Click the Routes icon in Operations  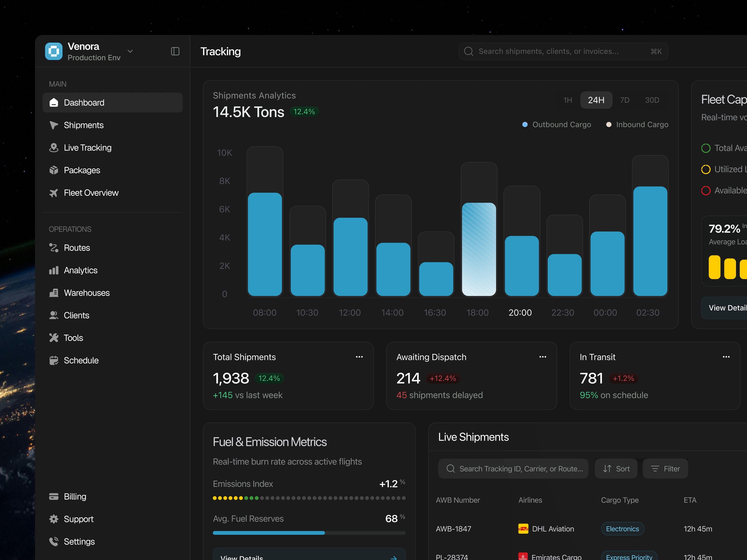54,248
